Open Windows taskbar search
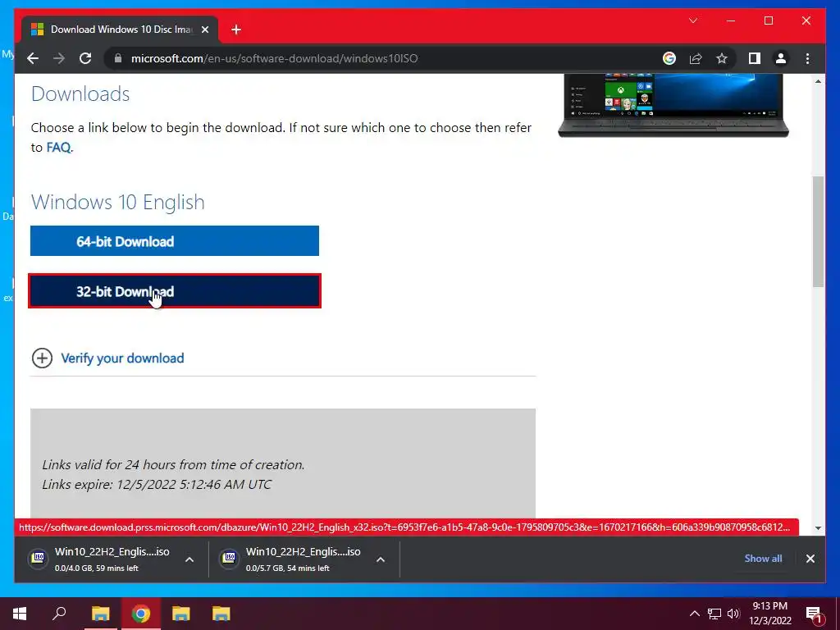The height and width of the screenshot is (630, 840). [59, 614]
